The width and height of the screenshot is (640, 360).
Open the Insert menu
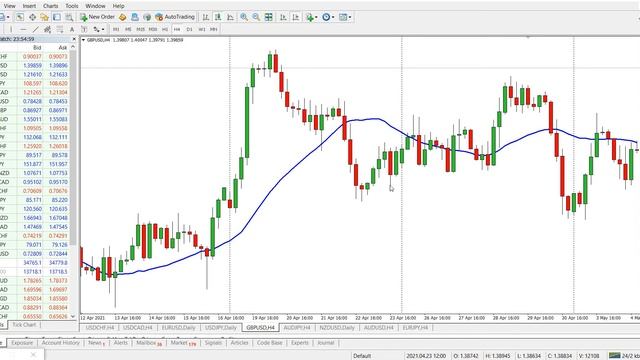click(29, 6)
